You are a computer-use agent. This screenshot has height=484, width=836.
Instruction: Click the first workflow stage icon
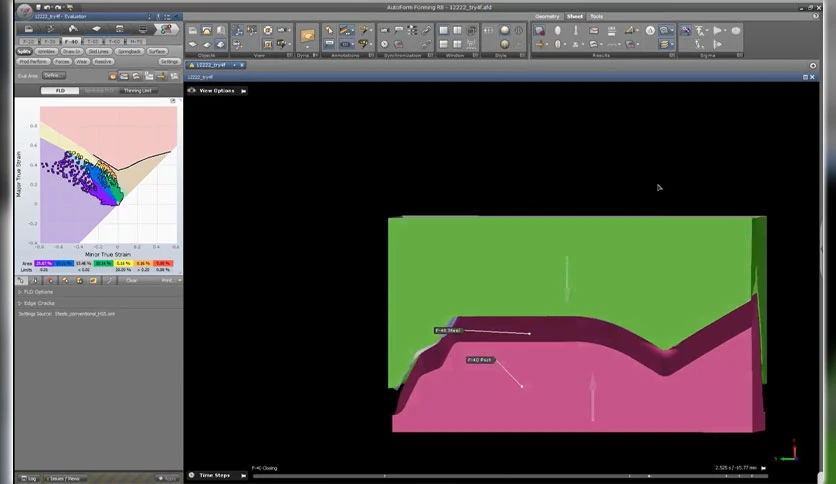(29, 29)
